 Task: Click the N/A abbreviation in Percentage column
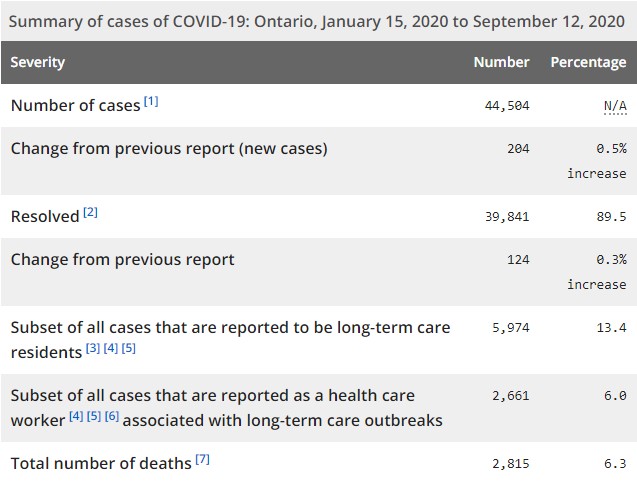[x=615, y=106]
